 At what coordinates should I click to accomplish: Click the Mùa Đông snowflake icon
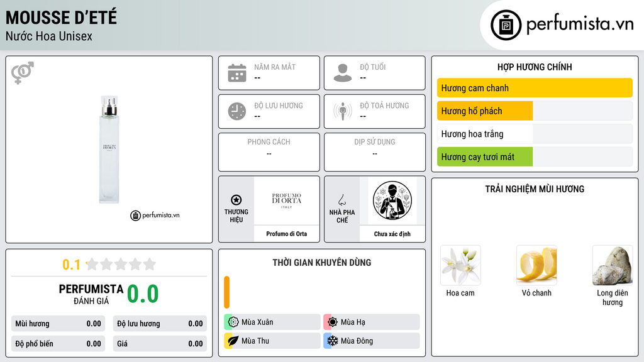coord(333,341)
